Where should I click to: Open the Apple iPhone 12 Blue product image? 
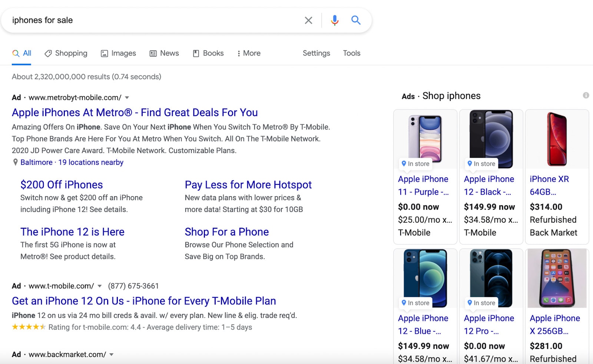tap(425, 278)
